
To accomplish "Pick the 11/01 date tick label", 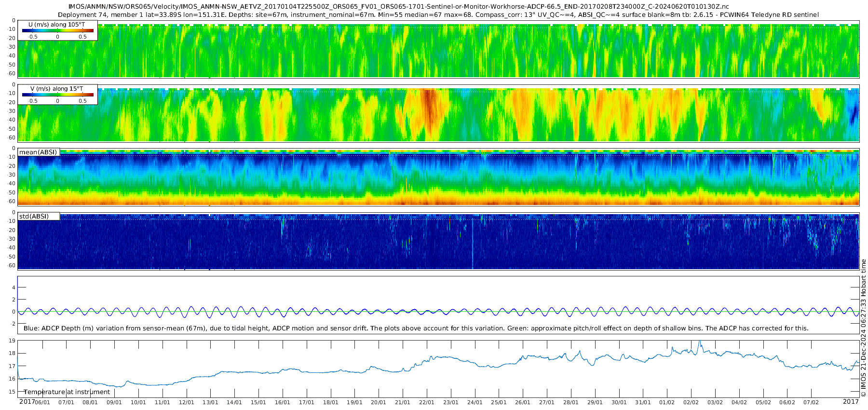I will coord(163,403).
